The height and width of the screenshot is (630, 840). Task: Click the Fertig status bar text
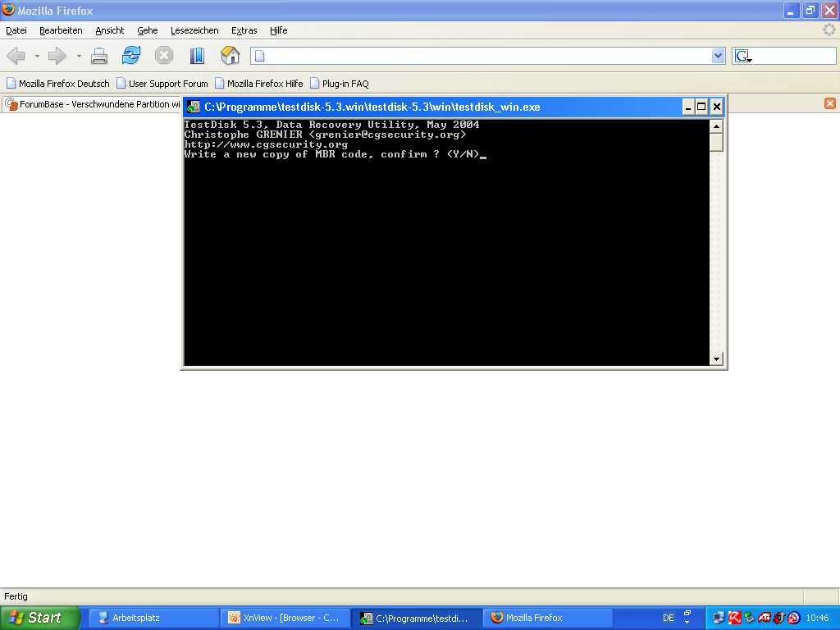point(16,596)
